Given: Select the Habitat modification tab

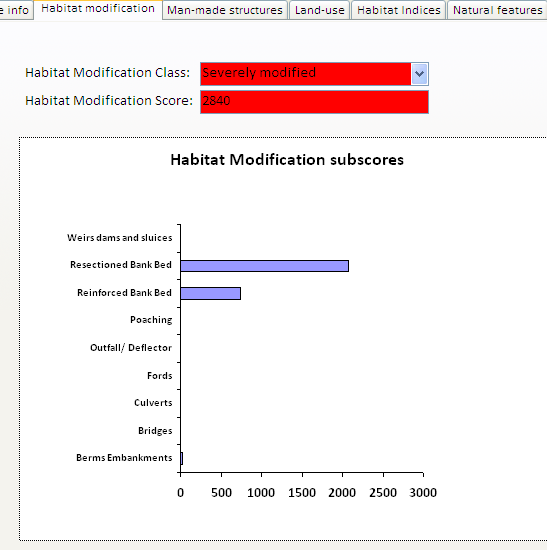Looking at the screenshot, I should [98, 9].
